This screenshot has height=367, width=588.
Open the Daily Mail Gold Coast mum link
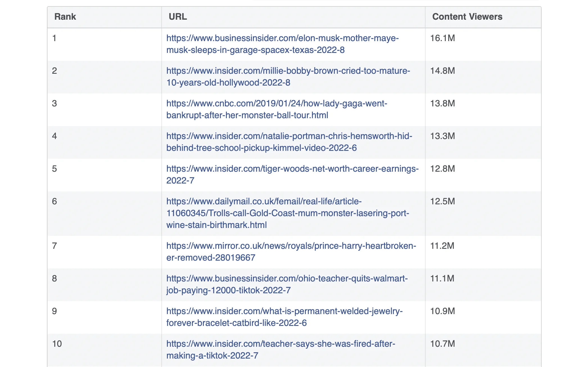click(288, 213)
